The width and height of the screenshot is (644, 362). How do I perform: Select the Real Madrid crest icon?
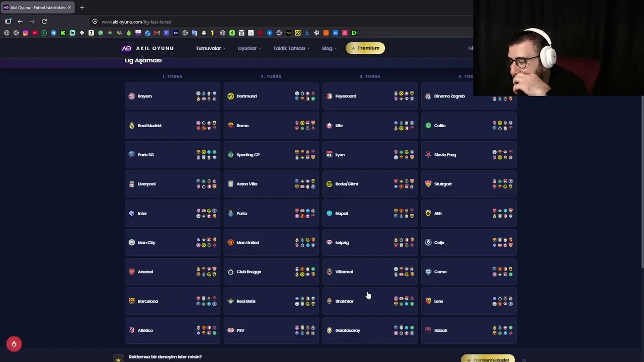coord(132,126)
